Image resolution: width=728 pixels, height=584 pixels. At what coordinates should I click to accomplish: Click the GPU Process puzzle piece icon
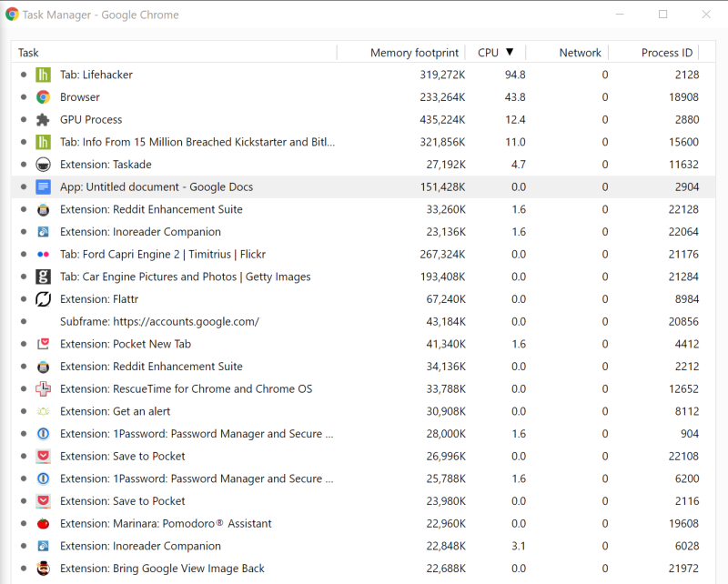43,120
